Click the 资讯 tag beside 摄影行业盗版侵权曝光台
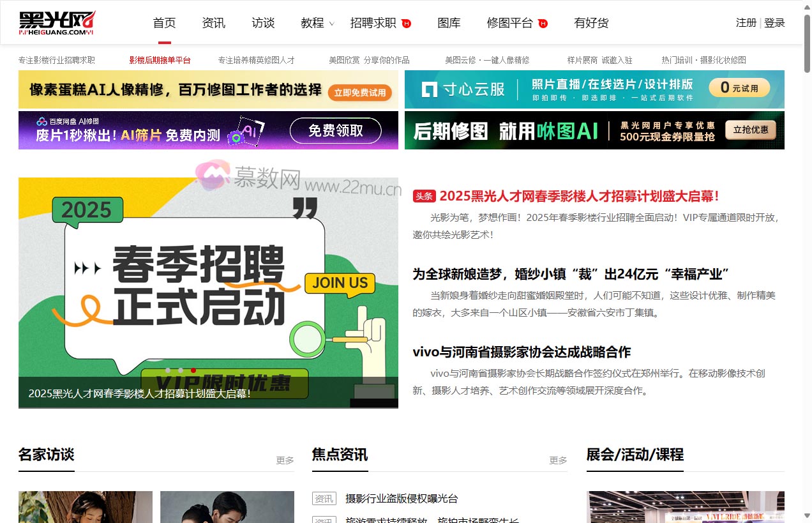 coord(324,499)
